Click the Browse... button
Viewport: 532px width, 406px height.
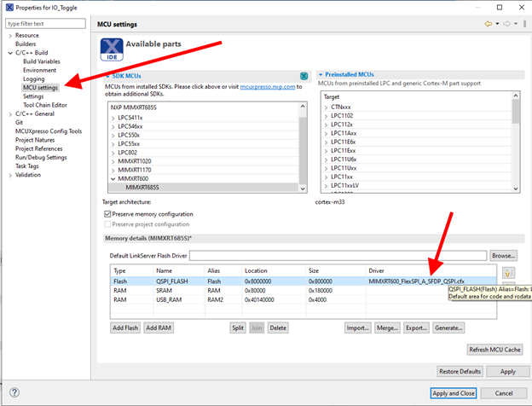[x=504, y=256]
